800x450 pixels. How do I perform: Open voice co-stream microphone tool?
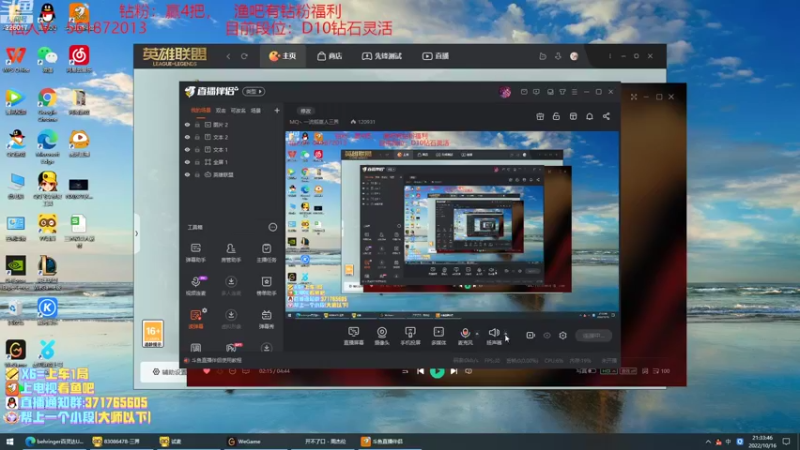pyautogui.click(x=196, y=286)
